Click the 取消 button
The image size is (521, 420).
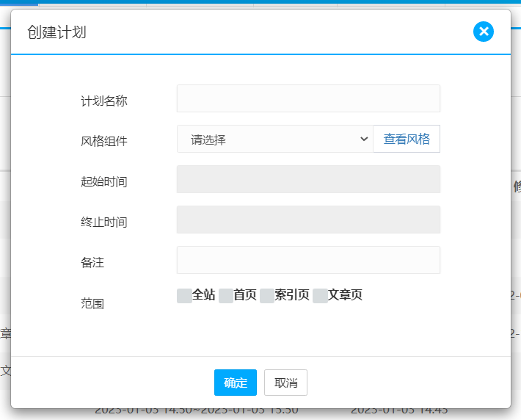pos(285,383)
